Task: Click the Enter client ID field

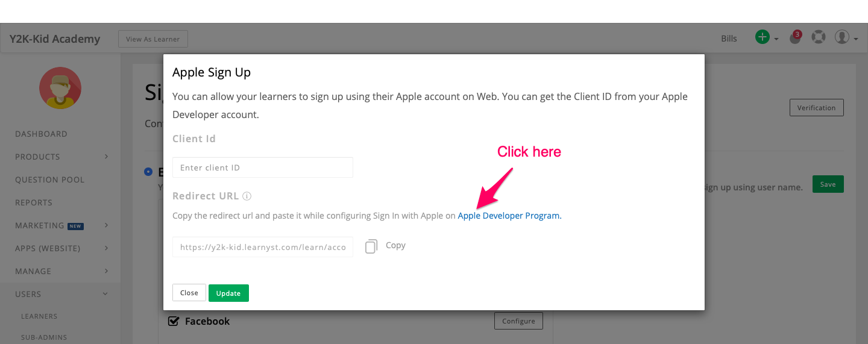Action: (263, 167)
